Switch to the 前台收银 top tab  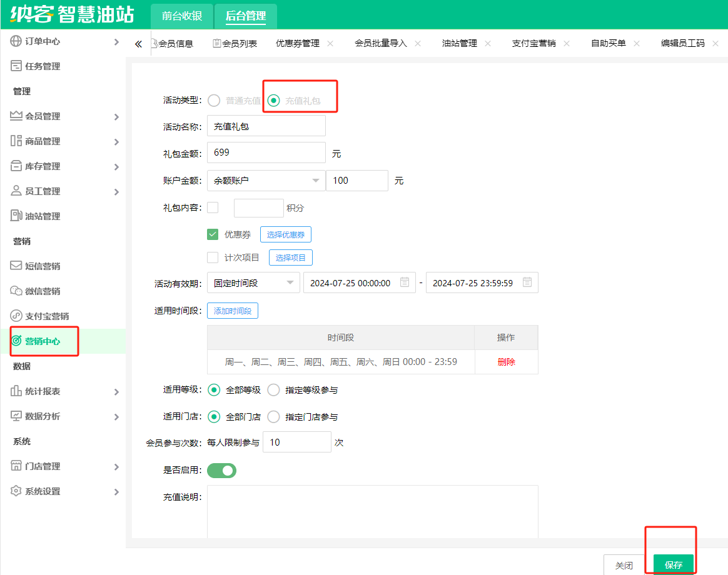pyautogui.click(x=182, y=16)
